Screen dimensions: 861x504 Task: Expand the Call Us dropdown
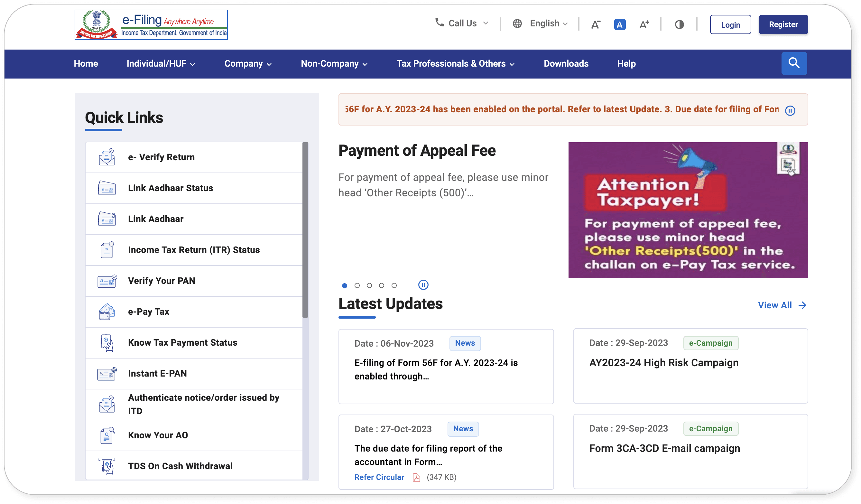point(462,23)
